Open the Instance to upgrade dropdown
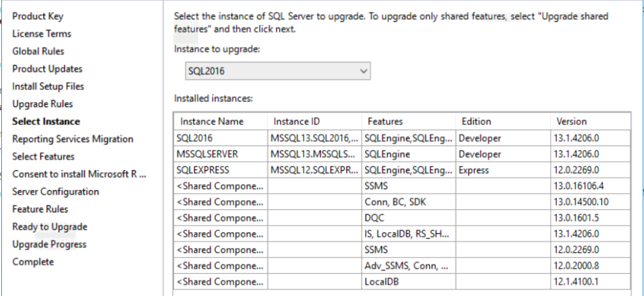The height and width of the screenshot is (296, 644). tap(279, 71)
